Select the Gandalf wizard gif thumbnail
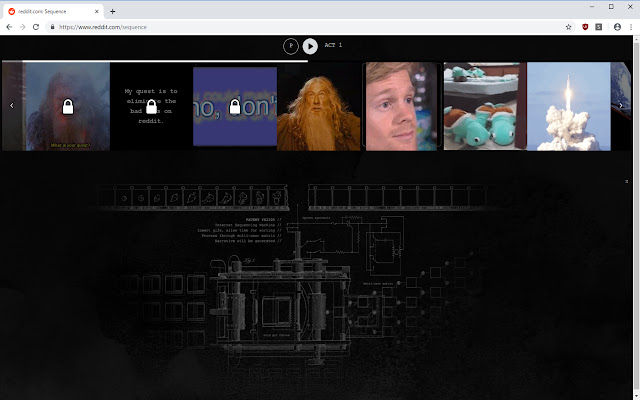The height and width of the screenshot is (400, 640). pyautogui.click(x=318, y=107)
